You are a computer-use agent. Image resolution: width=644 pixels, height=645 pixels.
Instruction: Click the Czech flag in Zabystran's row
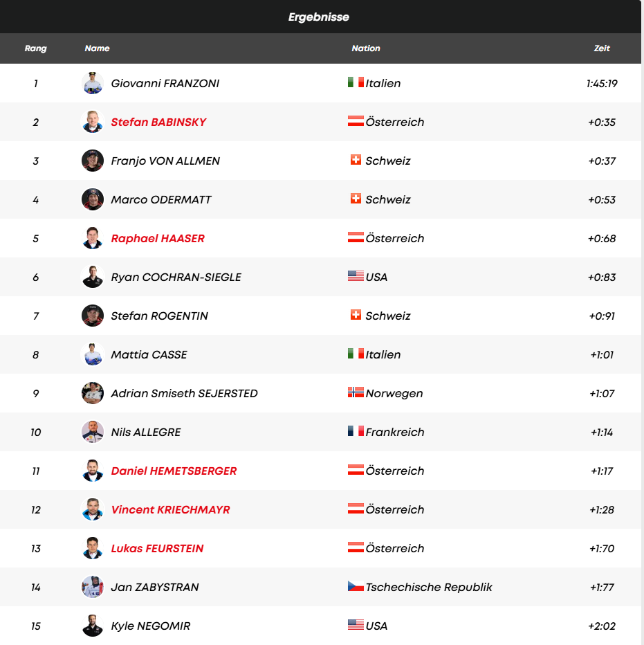[x=356, y=586]
